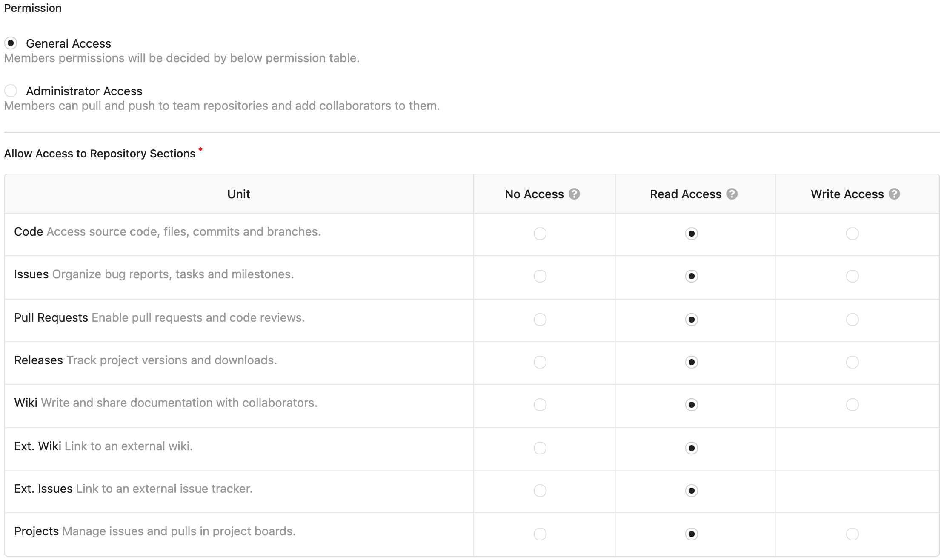Set Projects to Write Access
Image resolution: width=944 pixels, height=560 pixels.
(852, 534)
